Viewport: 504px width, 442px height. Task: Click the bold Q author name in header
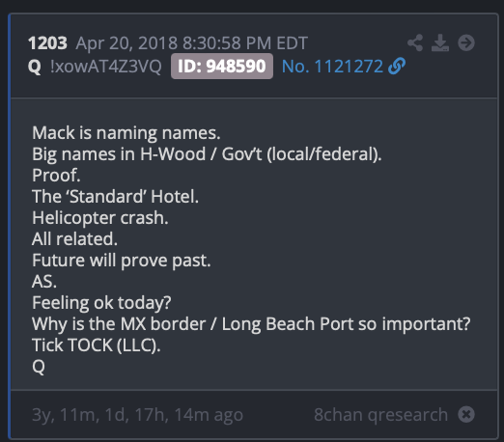[35, 67]
